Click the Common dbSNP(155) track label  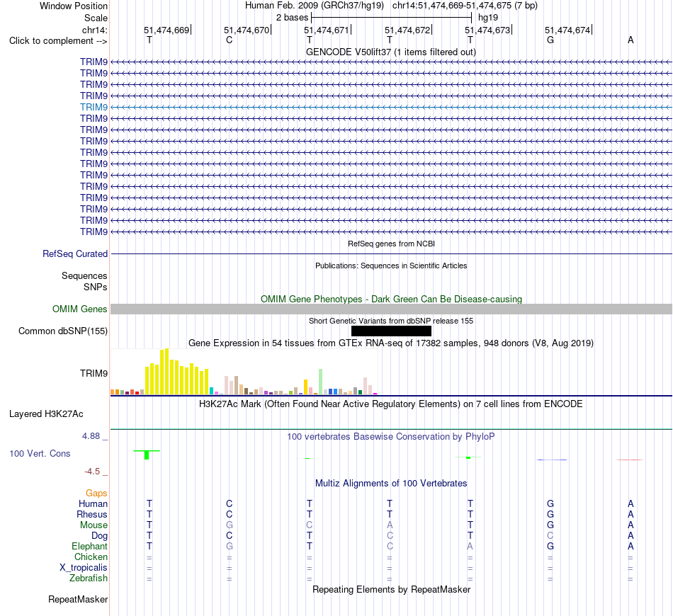(x=62, y=331)
